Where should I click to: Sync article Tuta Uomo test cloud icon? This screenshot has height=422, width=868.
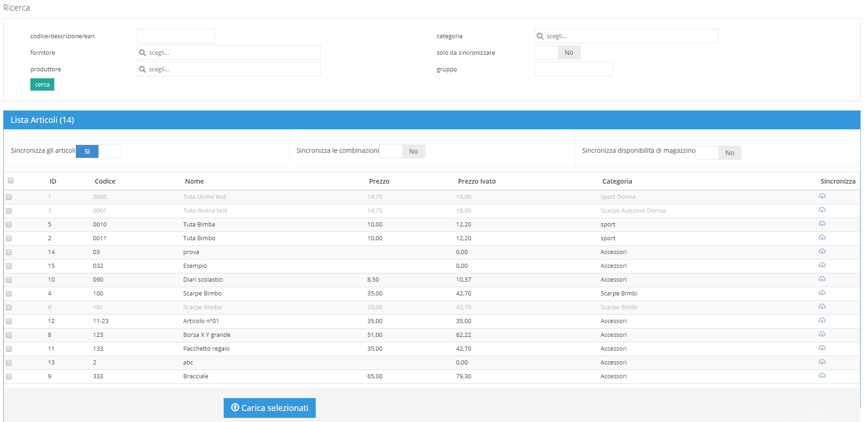pyautogui.click(x=822, y=197)
